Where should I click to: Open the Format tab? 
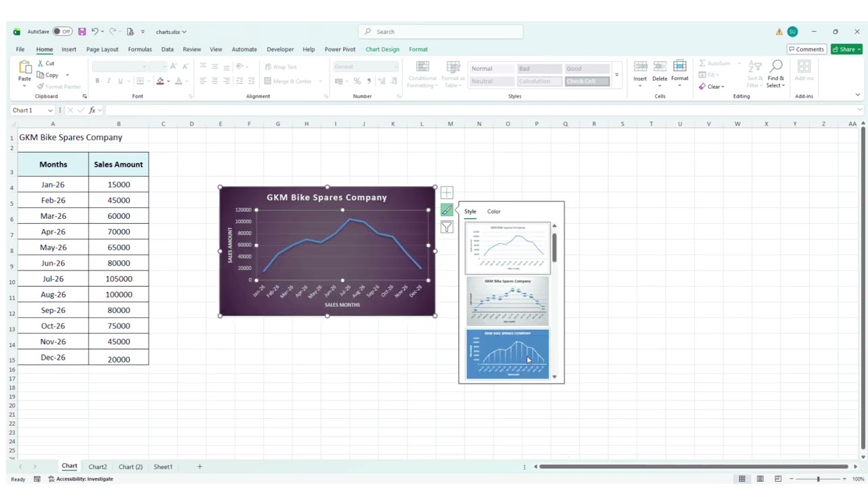pyautogui.click(x=418, y=49)
